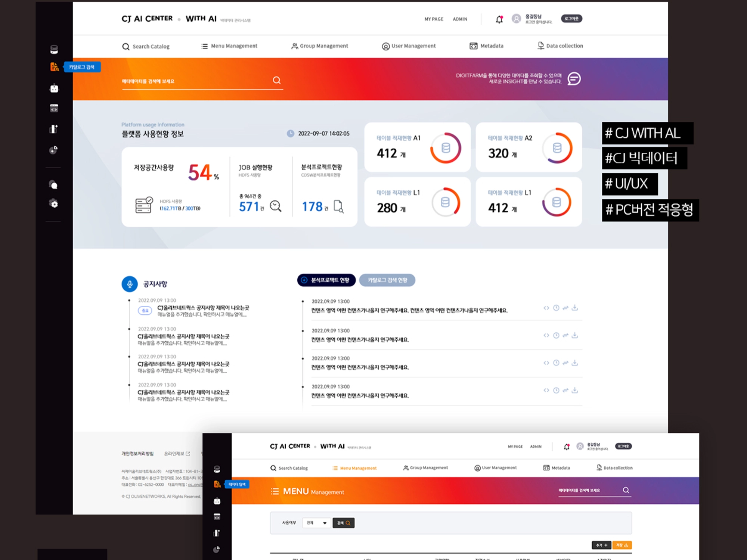Click the MY PAGE link in header

(x=434, y=19)
